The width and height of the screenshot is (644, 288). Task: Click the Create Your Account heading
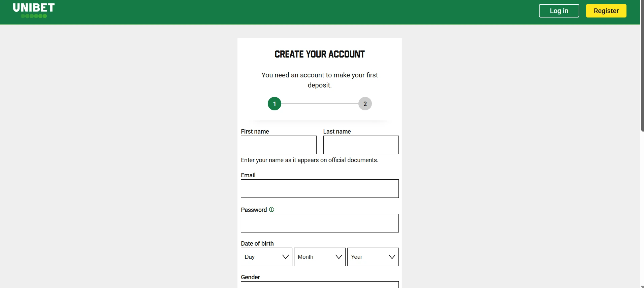click(x=319, y=54)
